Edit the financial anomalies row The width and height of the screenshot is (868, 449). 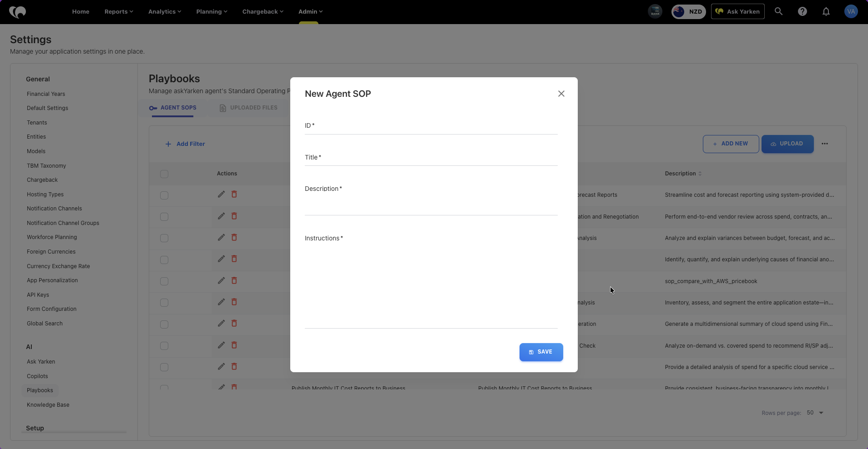pyautogui.click(x=221, y=259)
